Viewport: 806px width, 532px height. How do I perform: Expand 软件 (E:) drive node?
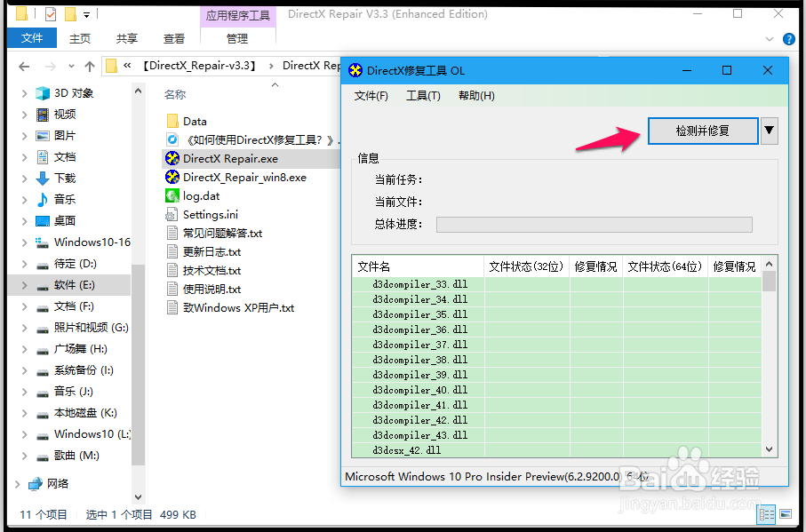[24, 285]
